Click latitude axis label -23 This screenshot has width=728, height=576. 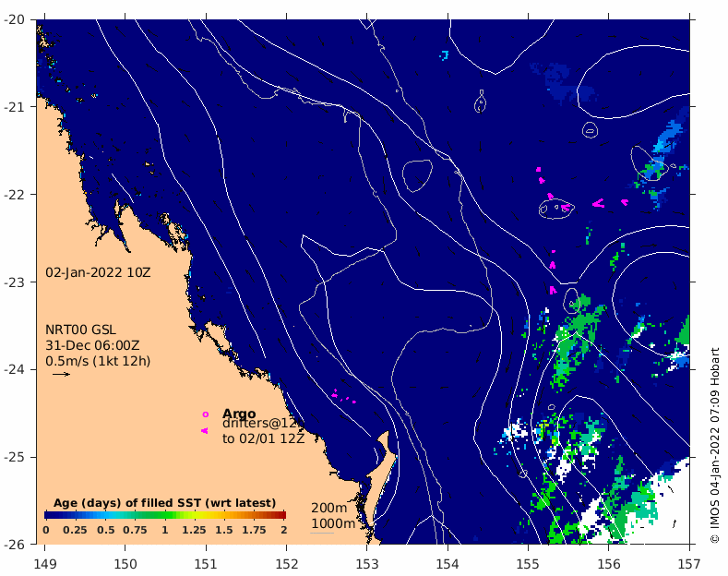point(14,282)
